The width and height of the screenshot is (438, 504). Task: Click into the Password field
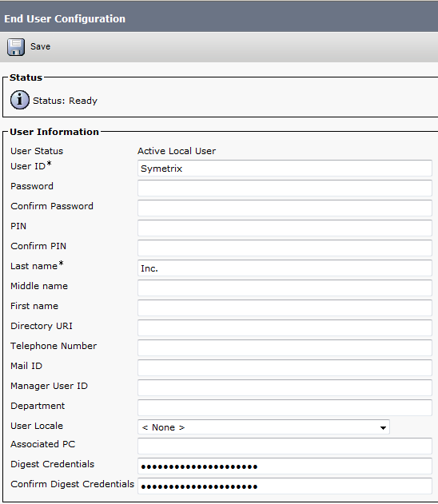coord(285,188)
